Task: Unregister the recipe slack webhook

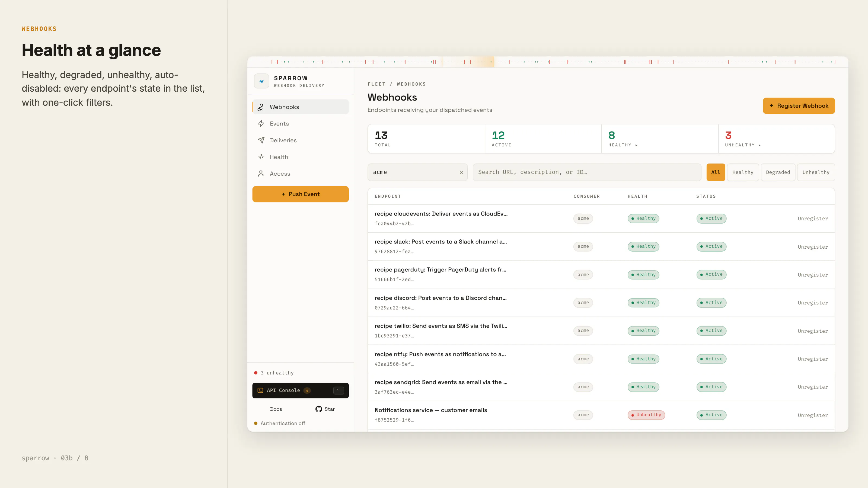Action: (x=812, y=247)
